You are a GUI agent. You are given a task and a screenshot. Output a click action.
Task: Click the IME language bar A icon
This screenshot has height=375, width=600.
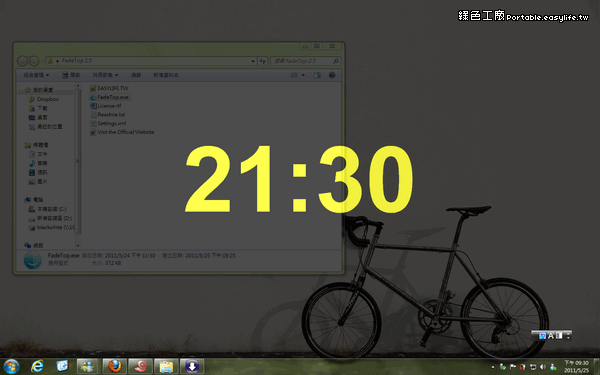coord(551,336)
